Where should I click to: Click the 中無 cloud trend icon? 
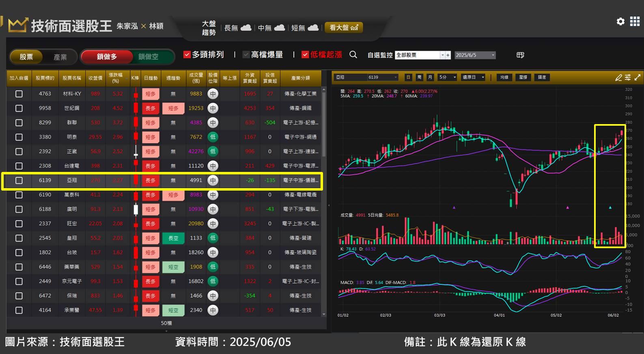[x=280, y=28]
